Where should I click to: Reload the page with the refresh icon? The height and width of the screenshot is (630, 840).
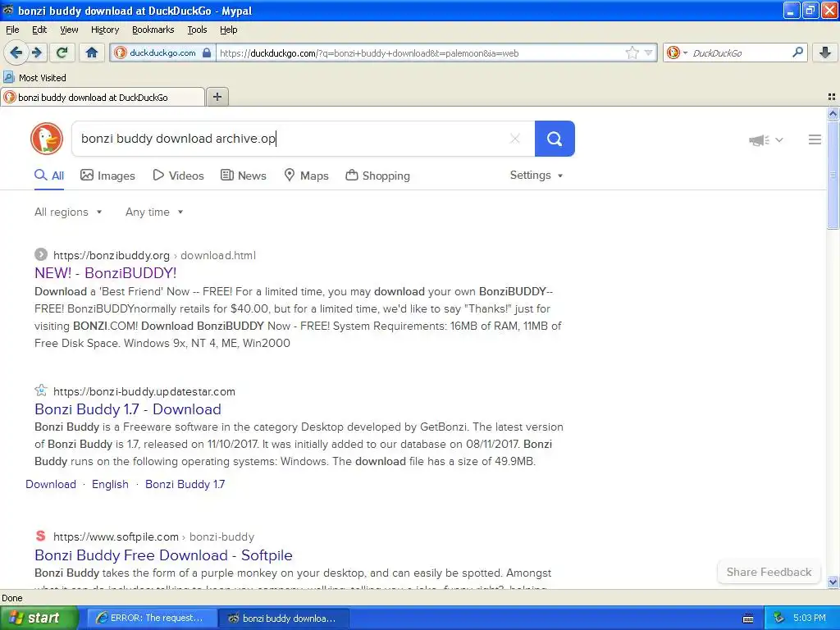tap(62, 52)
